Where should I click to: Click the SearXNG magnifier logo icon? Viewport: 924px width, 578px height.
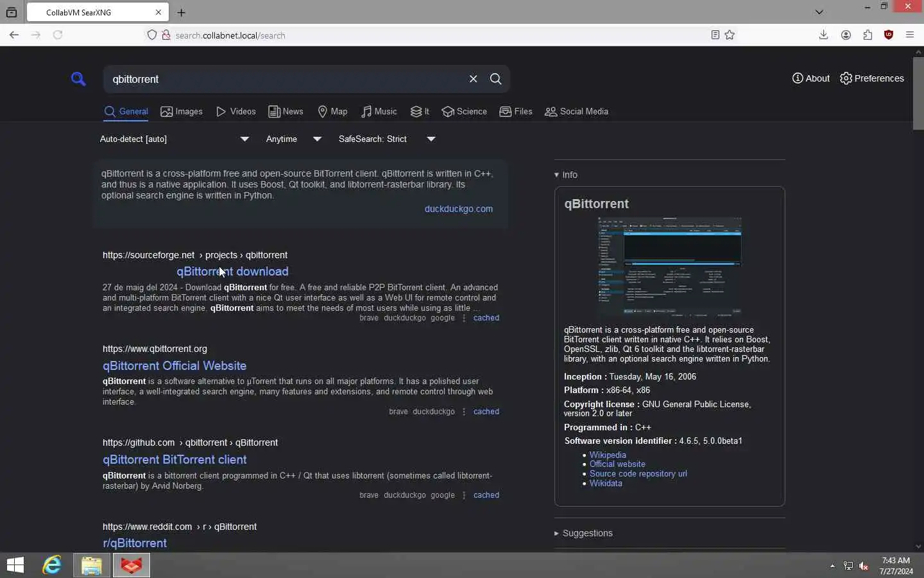tap(78, 79)
